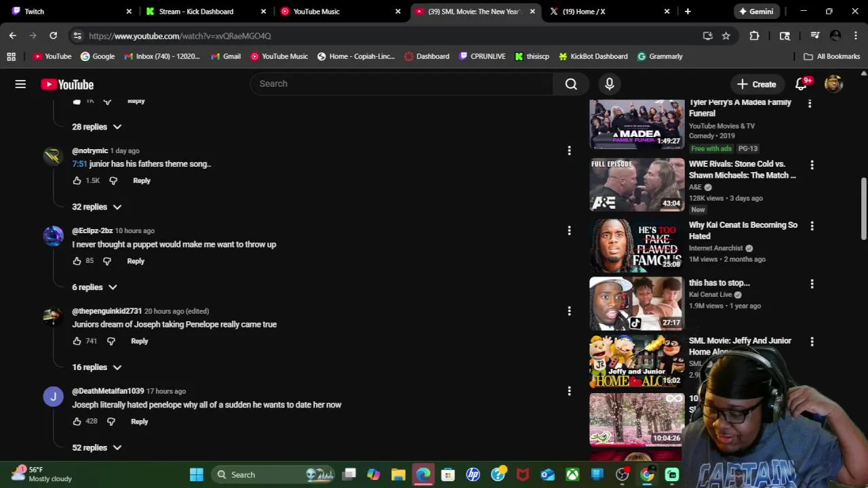Screen dimensions: 868x488
Task: Open more options for Madea Family Funeral video
Action: (809, 104)
